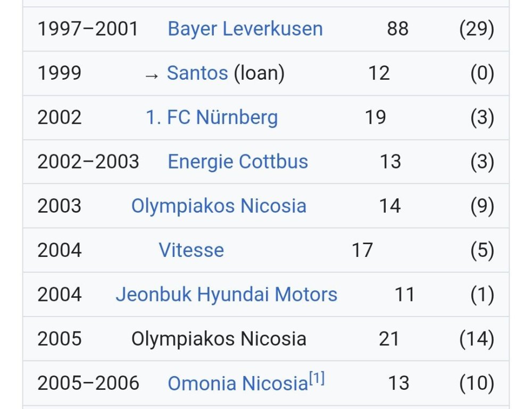Click the 21 appearances value
Image resolution: width=532 pixels, height=409 pixels.
pos(389,339)
